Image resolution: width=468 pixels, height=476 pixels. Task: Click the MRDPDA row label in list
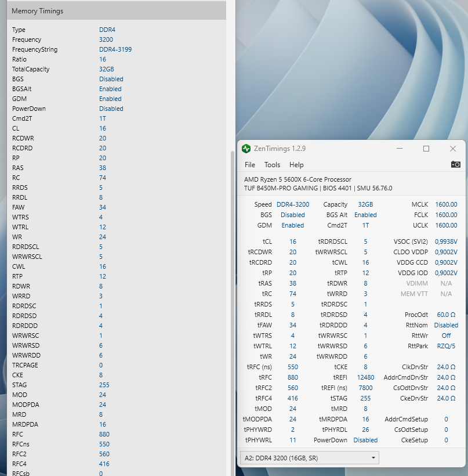[x=25, y=424]
